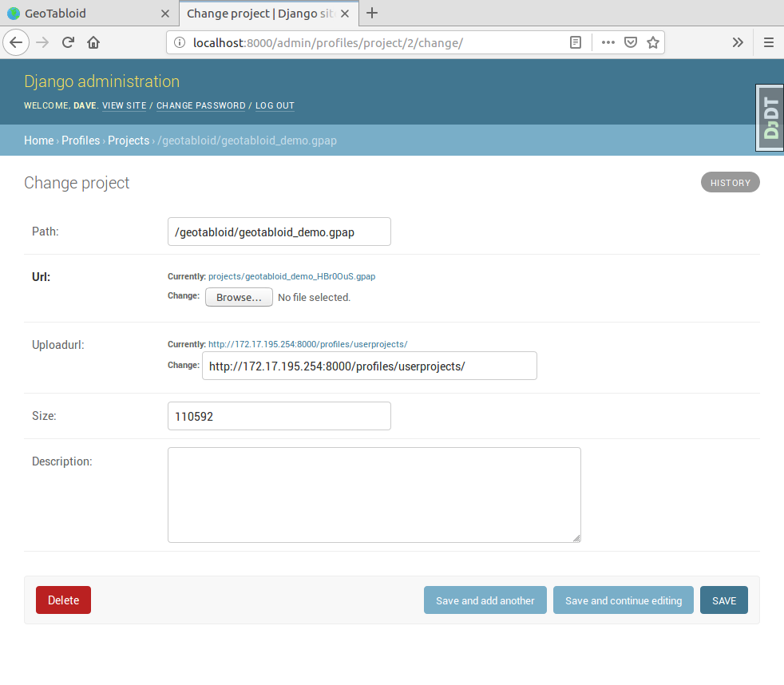Show more toolbar tools chevron

click(x=738, y=42)
